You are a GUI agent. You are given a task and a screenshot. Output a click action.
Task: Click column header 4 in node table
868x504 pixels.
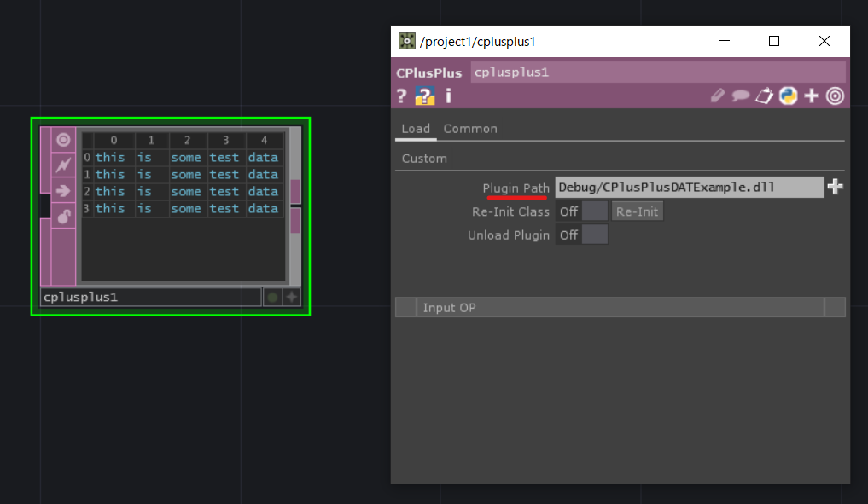(x=264, y=140)
